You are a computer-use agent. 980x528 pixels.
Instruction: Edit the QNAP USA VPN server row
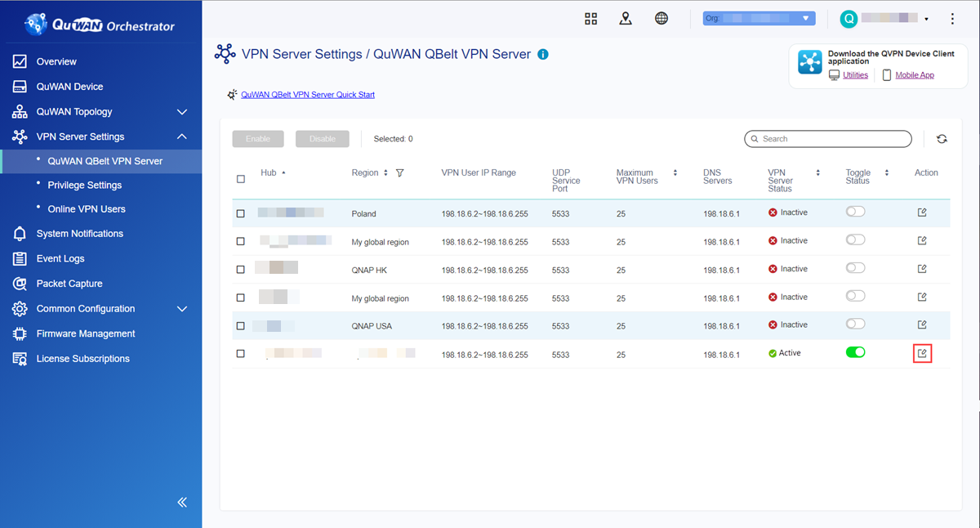point(922,324)
